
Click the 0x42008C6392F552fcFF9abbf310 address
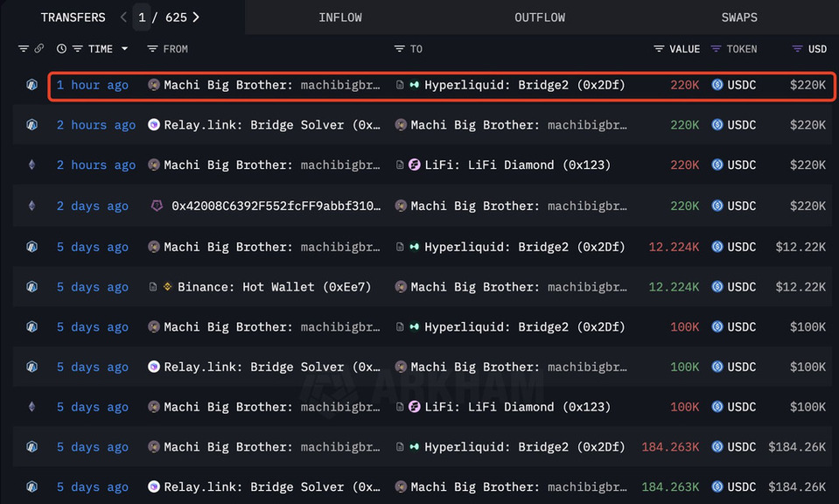(x=276, y=206)
